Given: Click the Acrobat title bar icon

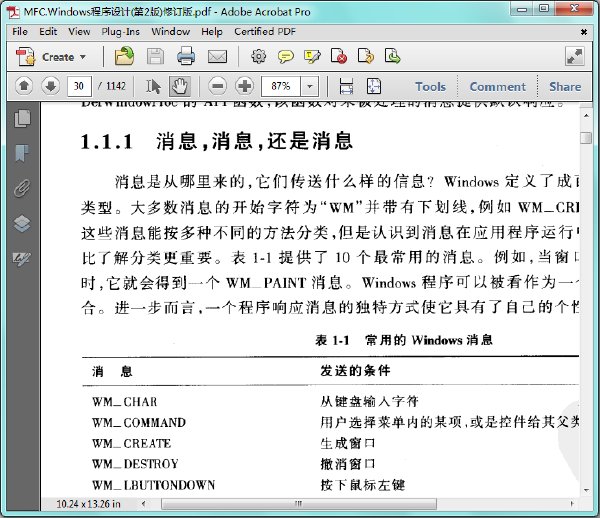Looking at the screenshot, I should pos(13,12).
